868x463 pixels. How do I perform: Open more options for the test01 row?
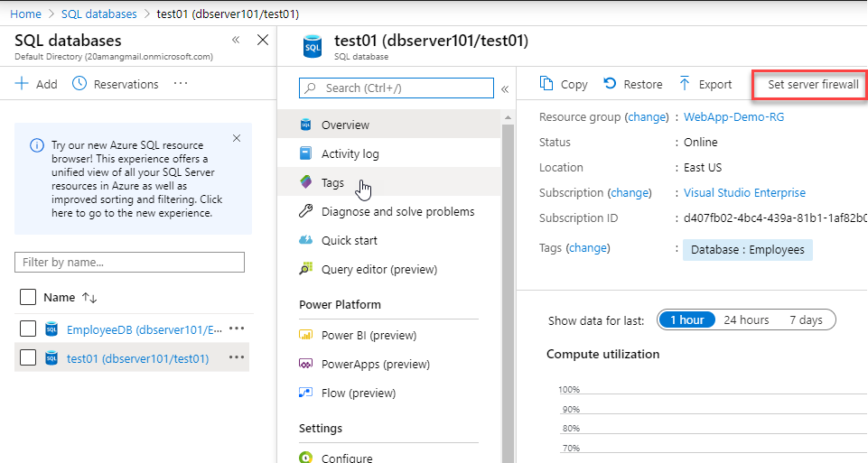click(237, 357)
